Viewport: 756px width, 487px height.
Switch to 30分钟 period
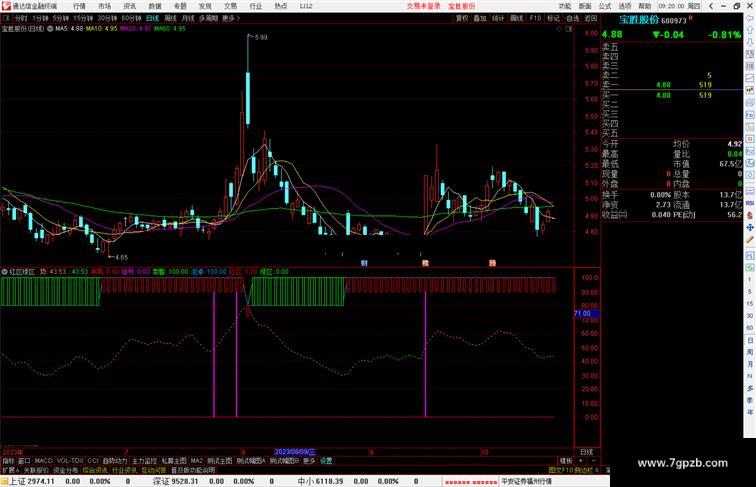pyautogui.click(x=107, y=18)
